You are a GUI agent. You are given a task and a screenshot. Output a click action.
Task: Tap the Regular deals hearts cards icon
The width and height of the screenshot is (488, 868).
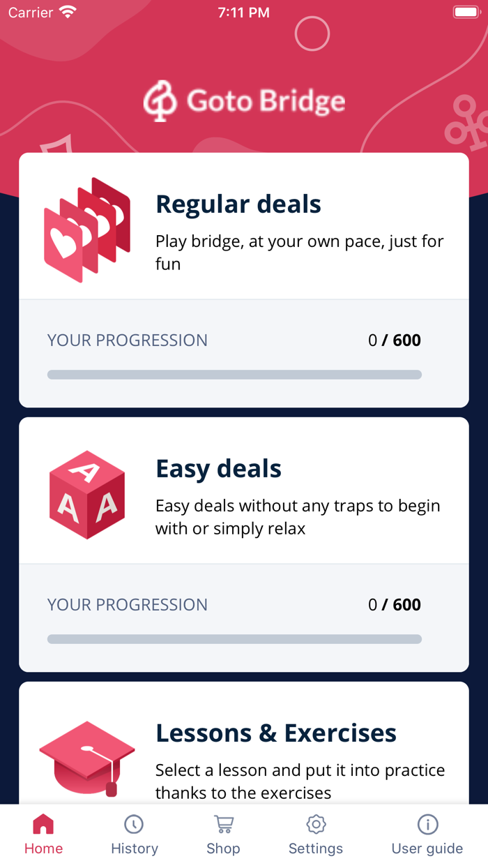pyautogui.click(x=87, y=230)
